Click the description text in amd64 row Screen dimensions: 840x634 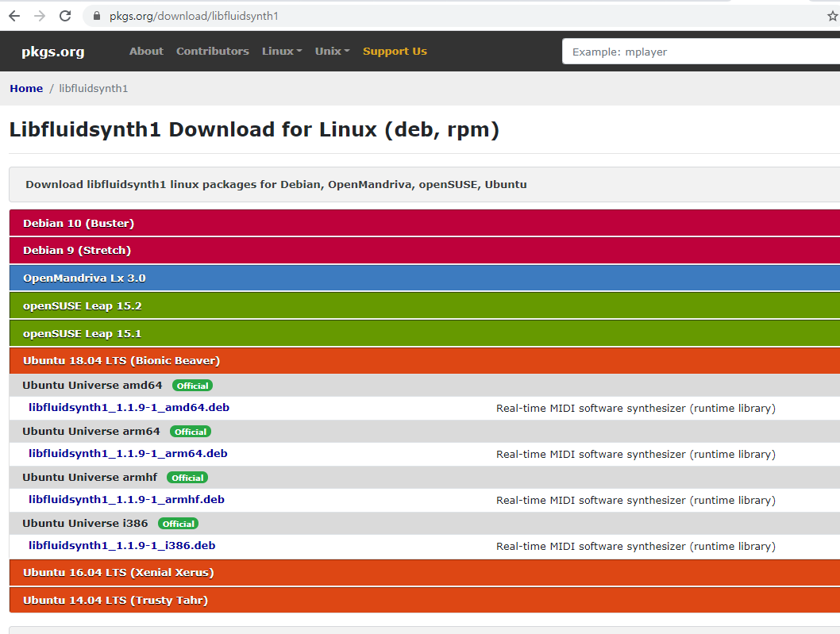[x=636, y=408]
